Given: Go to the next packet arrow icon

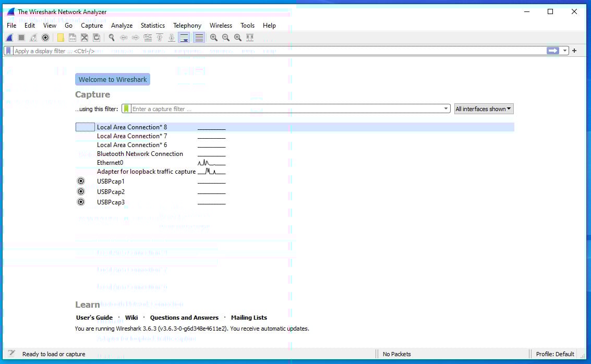Looking at the screenshot, I should point(135,38).
